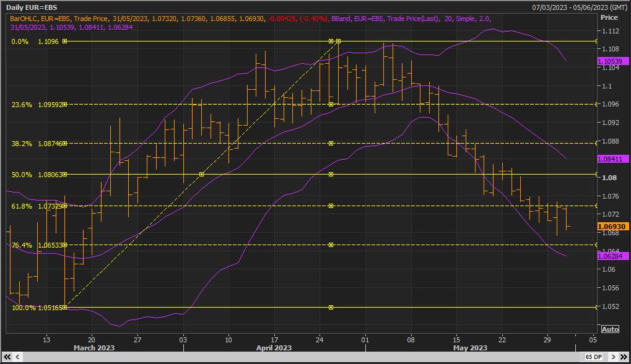
Task: Click date label 08 on the time axis
Action: (411, 340)
